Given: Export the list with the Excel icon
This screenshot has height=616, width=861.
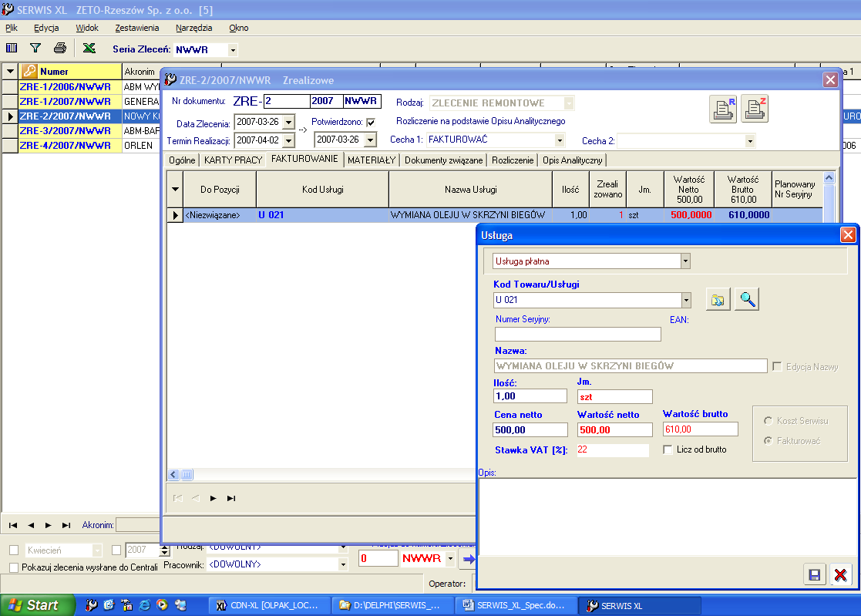Looking at the screenshot, I should click(x=89, y=49).
